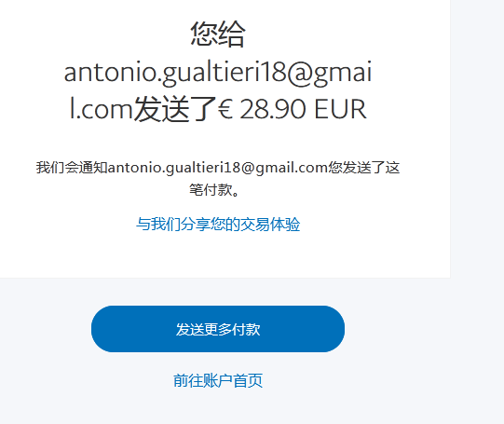Click 您发送了这 at the first line end

pos(364,168)
